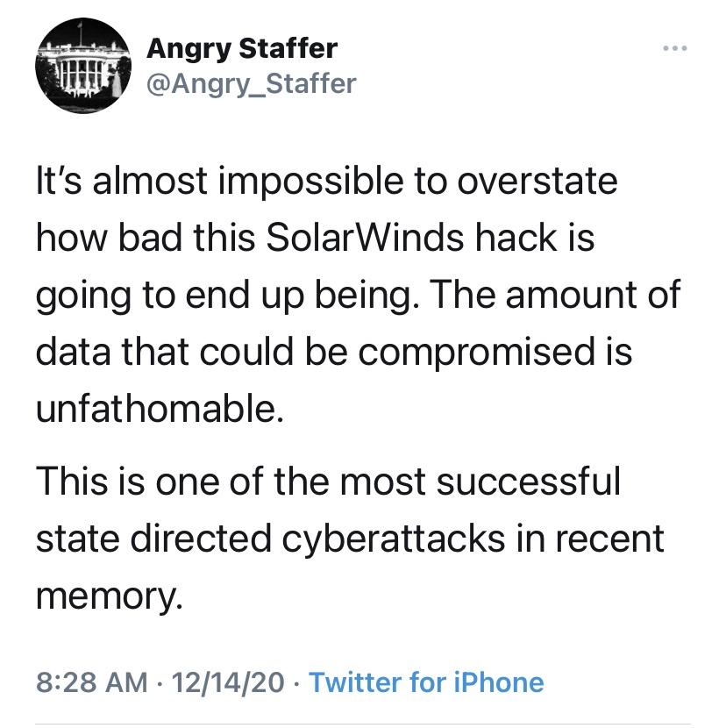Tap the 8:28 AM timestamp
Viewport: 726px width, 728px height.
coord(91,682)
